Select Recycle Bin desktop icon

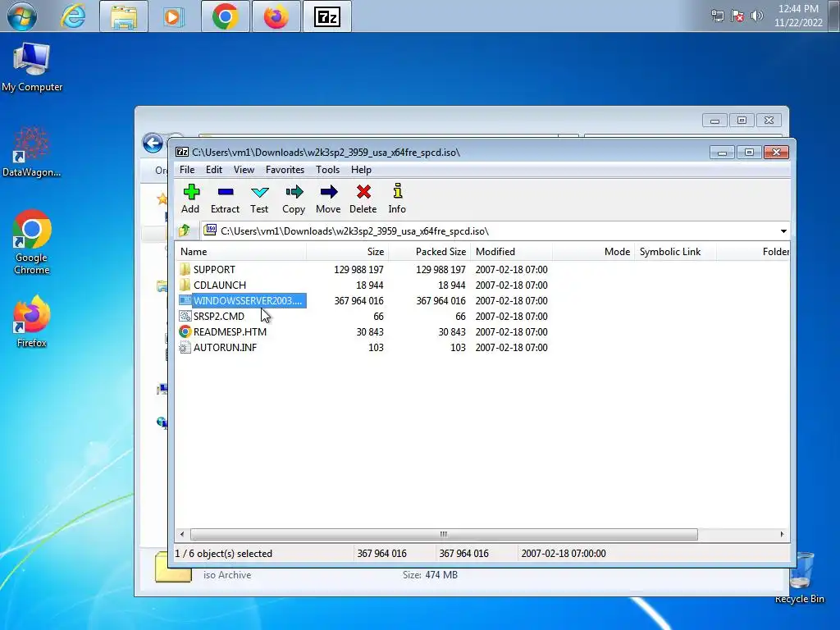click(x=800, y=578)
